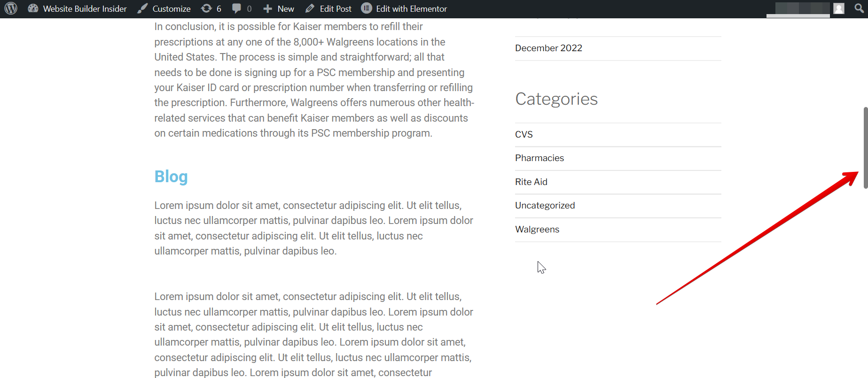This screenshot has height=378, width=868.
Task: Click the blue Blog heading
Action: click(x=171, y=177)
